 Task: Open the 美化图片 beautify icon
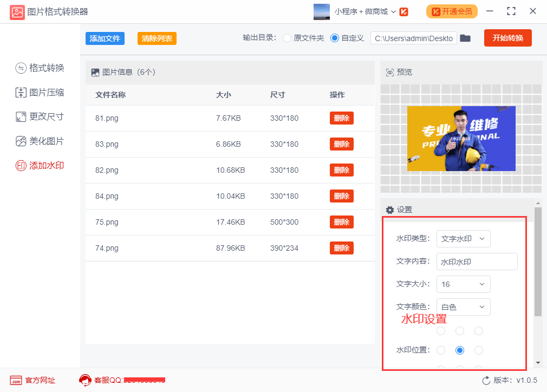21,141
